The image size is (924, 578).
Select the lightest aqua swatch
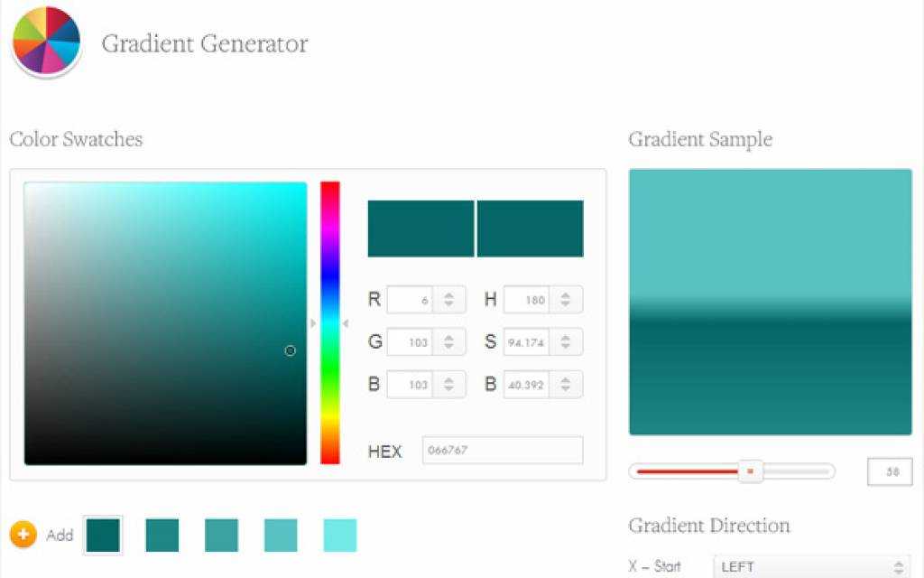click(340, 535)
